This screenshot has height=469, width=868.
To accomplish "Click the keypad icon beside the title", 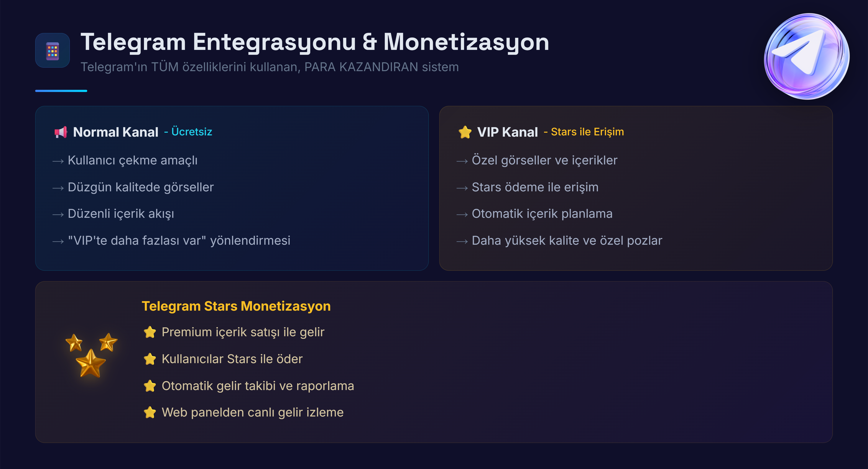I will (x=52, y=51).
